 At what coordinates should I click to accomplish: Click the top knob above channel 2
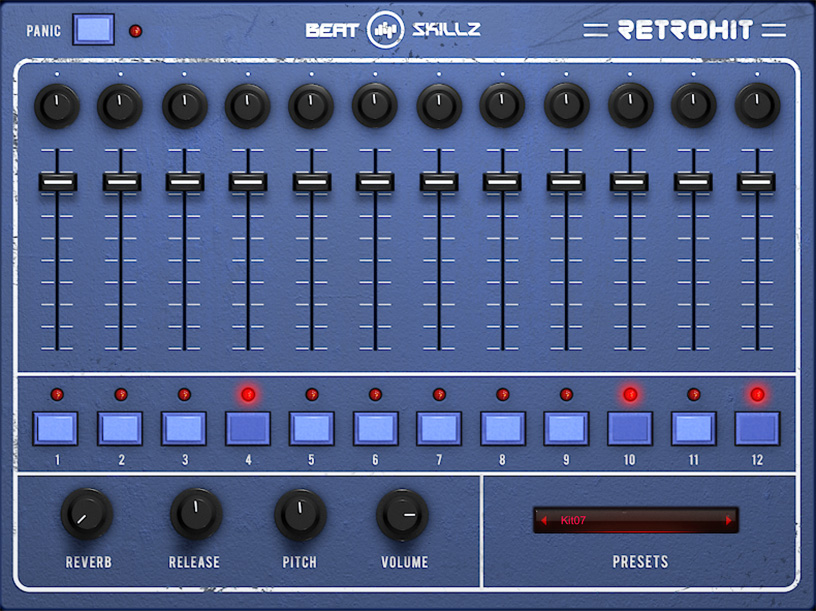120,106
